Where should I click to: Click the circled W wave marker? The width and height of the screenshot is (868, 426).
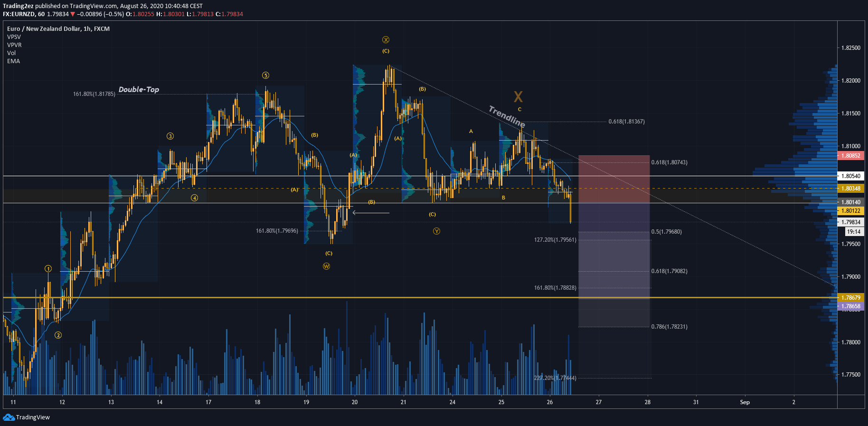326,266
